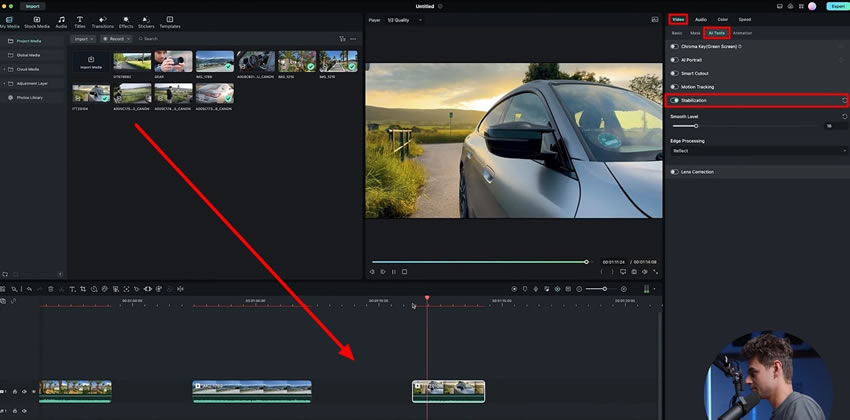
Task: Open the more options ellipsis in media panel
Action: coord(353,39)
